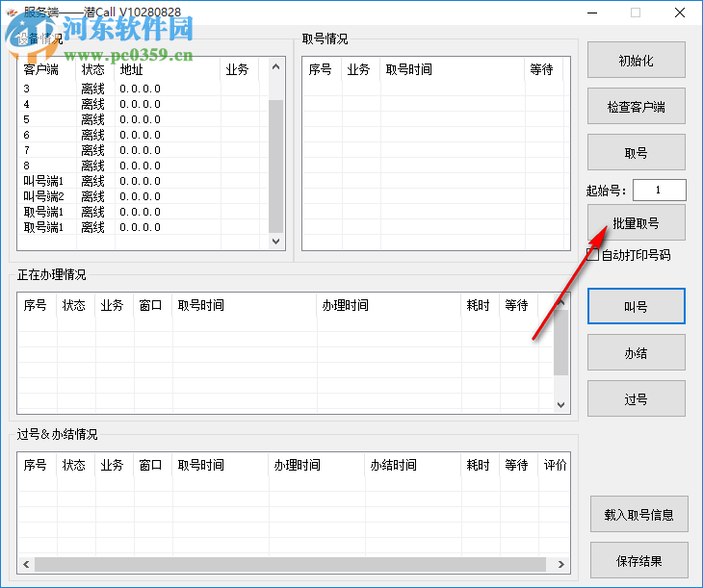Screen dimensions: 703x588
Task: Focus the 起始号 input field
Action: [x=659, y=190]
